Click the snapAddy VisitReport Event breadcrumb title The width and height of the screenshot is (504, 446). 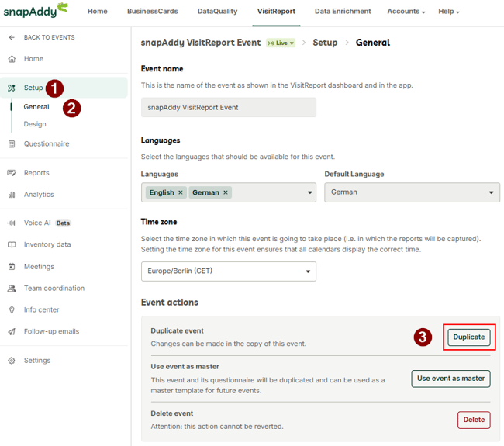click(201, 43)
